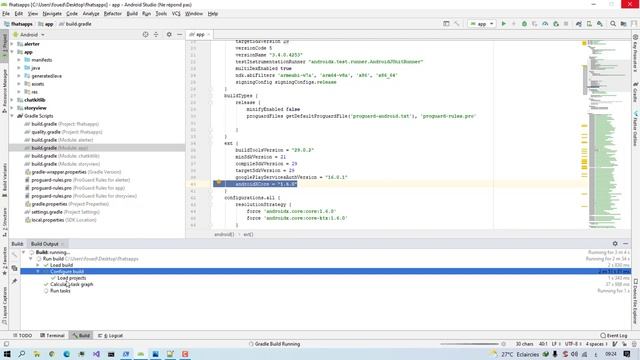Open the Logcat tool window tab
The image size is (640, 360).
(111, 336)
